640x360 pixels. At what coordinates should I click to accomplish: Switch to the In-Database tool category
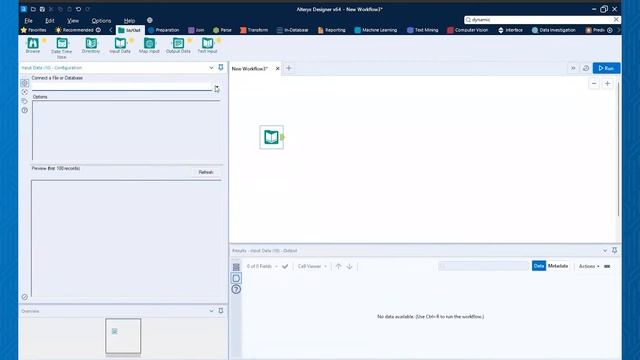pyautogui.click(x=293, y=30)
